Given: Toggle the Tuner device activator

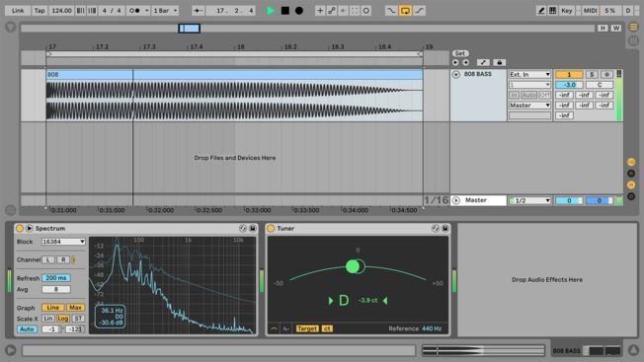Looking at the screenshot, I should (271, 229).
